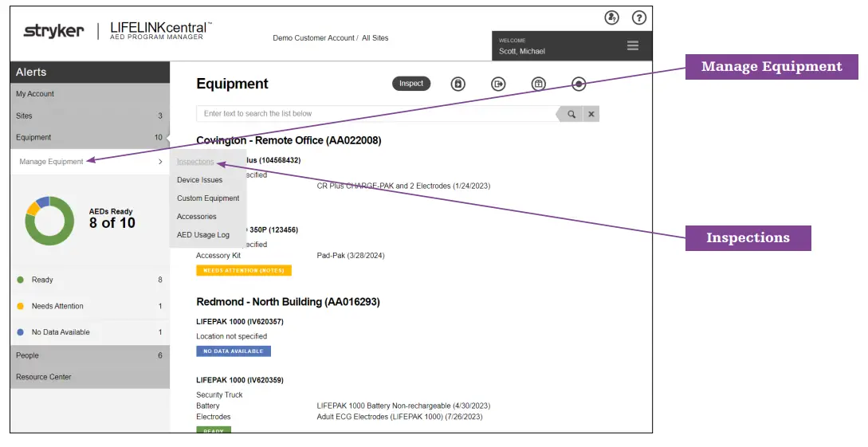Filter by No Data Available status row
The height and width of the screenshot is (447, 868).
tap(90, 332)
